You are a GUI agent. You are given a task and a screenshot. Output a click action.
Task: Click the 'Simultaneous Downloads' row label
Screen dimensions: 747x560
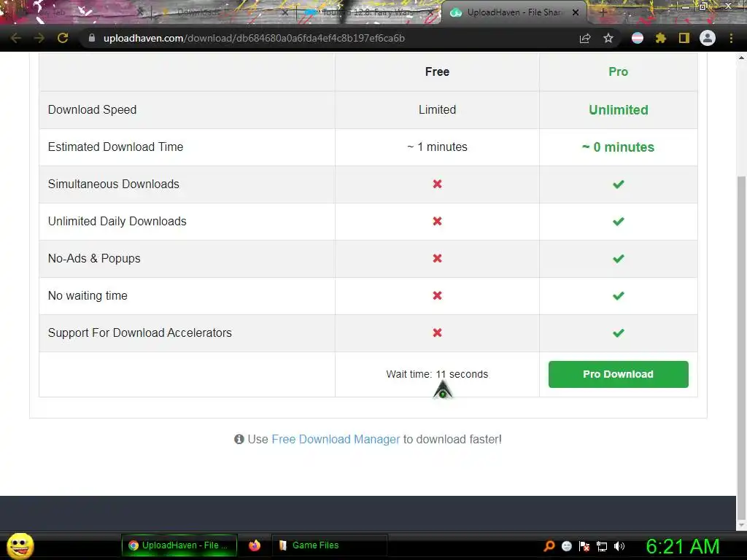(113, 184)
